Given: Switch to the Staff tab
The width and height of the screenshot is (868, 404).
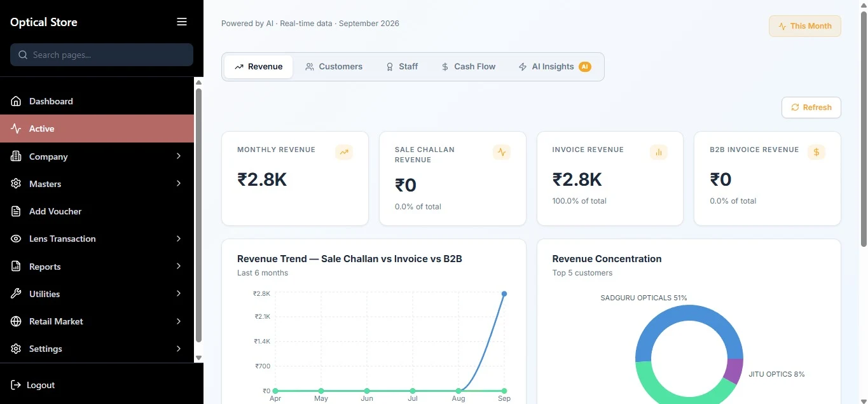Looking at the screenshot, I should (x=402, y=67).
